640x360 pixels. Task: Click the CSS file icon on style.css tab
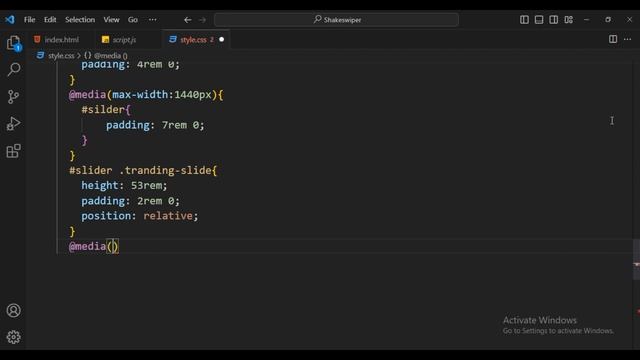(x=173, y=39)
